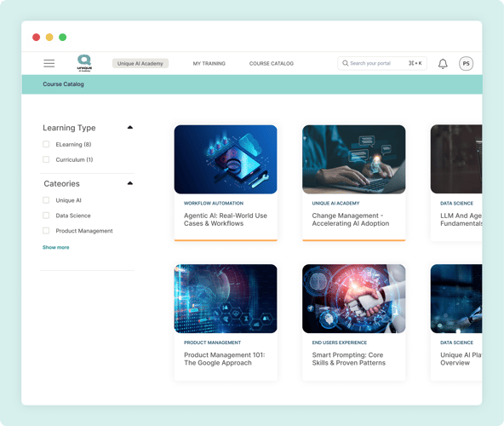
Task: Click Data Science label on LLM card
Action: (x=456, y=204)
